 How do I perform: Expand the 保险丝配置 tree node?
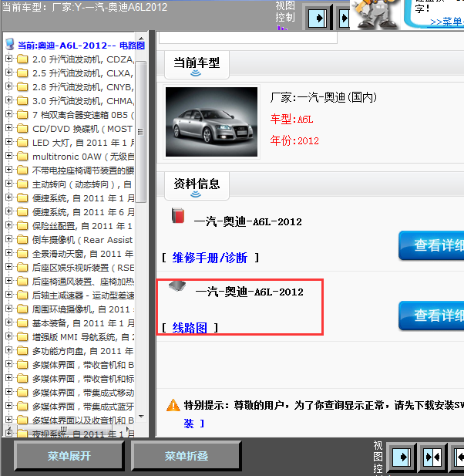point(8,225)
